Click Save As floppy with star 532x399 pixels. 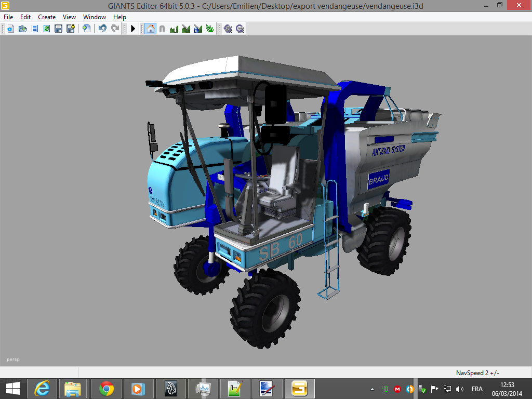71,29
